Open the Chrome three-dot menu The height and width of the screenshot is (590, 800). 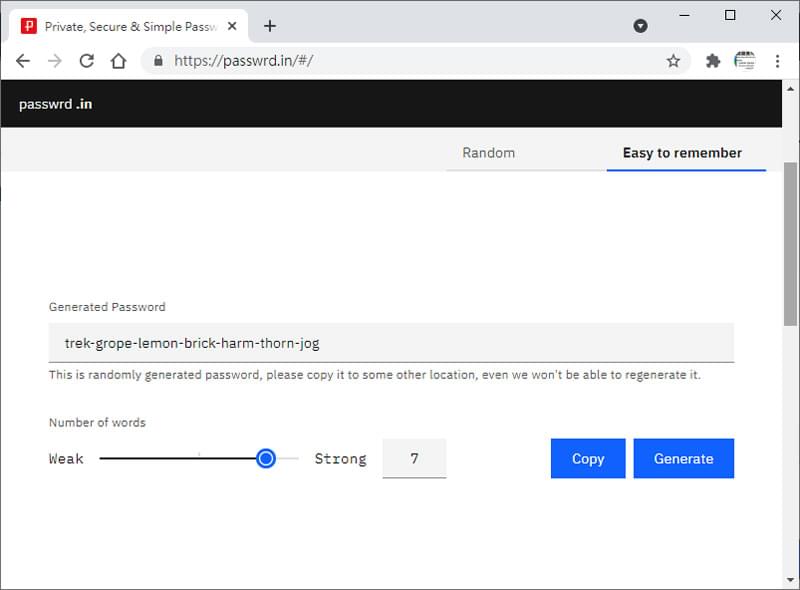(777, 61)
